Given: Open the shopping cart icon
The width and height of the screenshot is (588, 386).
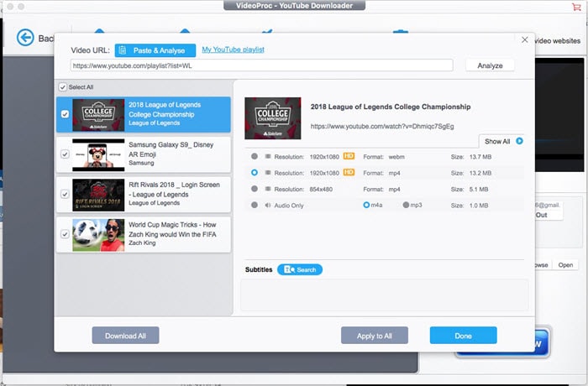Looking at the screenshot, I should click(576, 7).
